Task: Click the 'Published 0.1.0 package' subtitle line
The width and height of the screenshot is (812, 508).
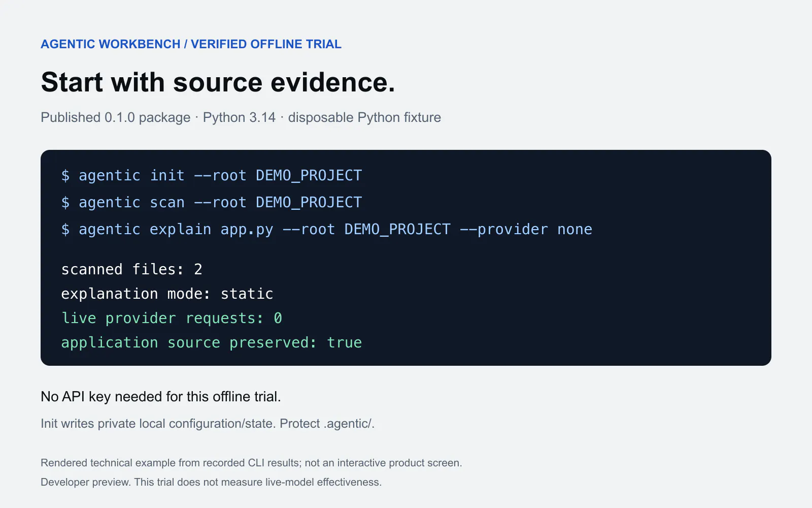Action: point(241,117)
